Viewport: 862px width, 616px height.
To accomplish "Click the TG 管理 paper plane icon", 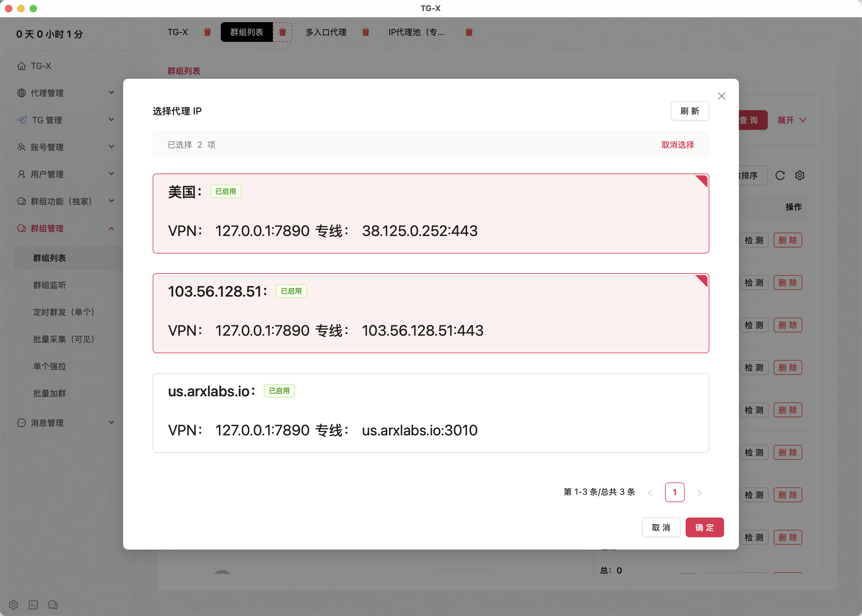I will click(x=22, y=120).
